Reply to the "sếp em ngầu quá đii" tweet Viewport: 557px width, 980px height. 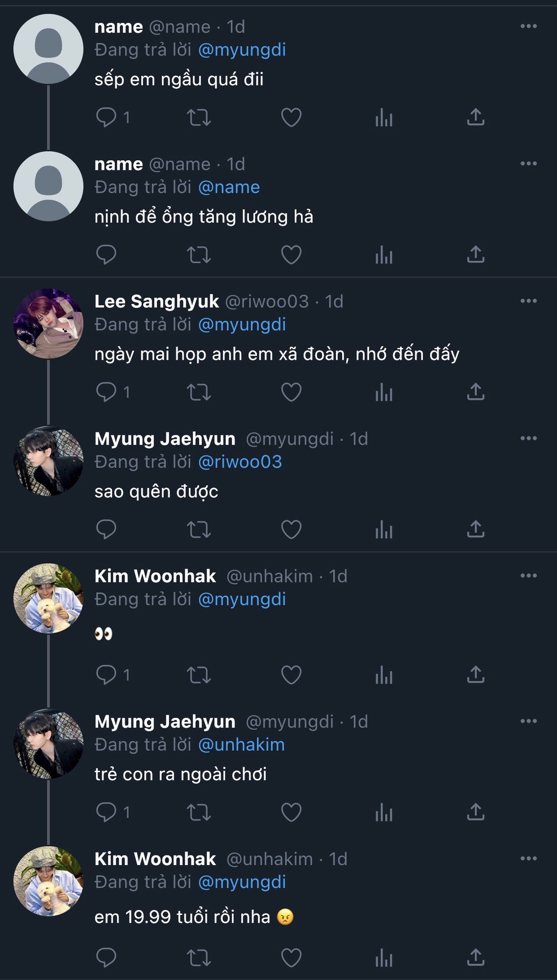tap(106, 117)
